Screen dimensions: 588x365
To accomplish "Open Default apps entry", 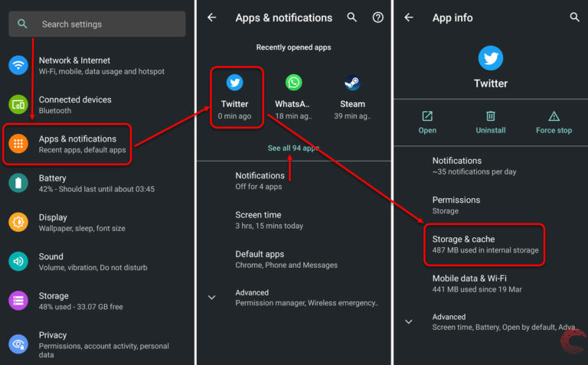I will [286, 259].
